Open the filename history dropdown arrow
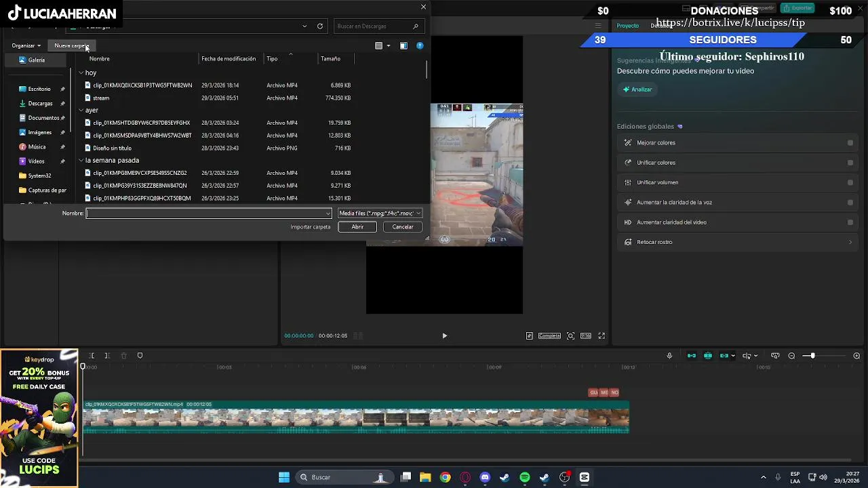Screen dimensions: 868x488 coord(328,213)
